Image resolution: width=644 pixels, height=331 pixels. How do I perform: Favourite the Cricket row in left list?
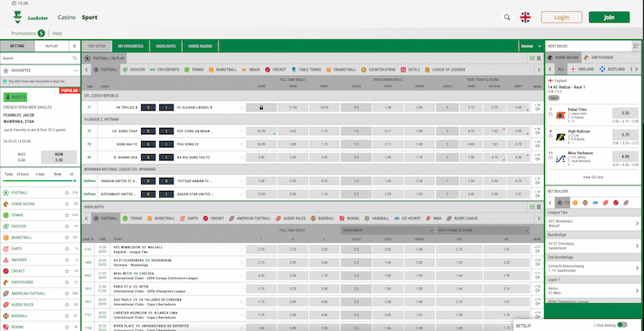point(66,271)
